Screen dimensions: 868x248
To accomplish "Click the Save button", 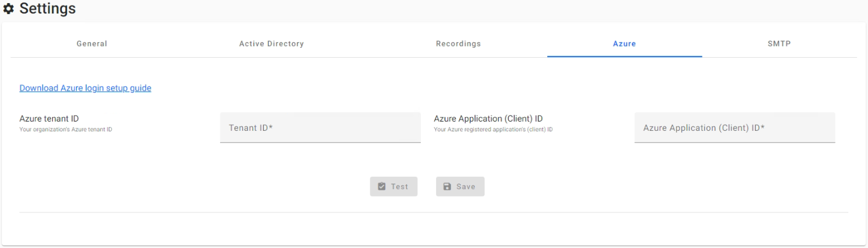I will pos(460,187).
